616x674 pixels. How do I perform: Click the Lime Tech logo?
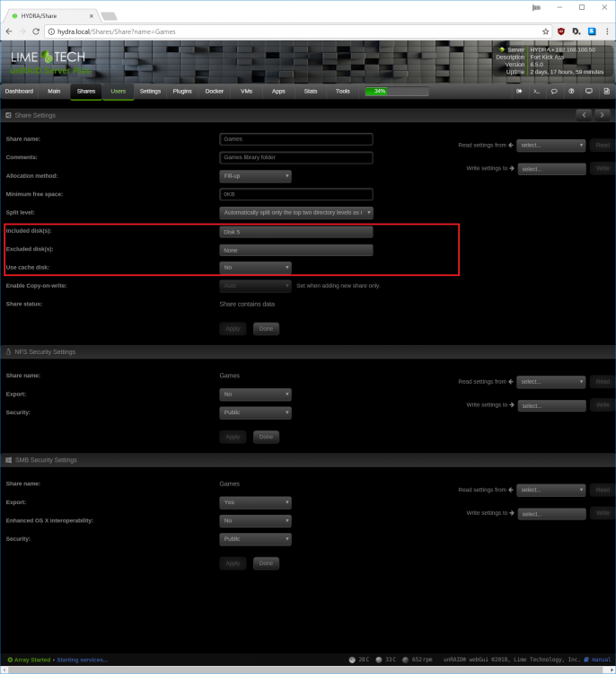[x=48, y=57]
